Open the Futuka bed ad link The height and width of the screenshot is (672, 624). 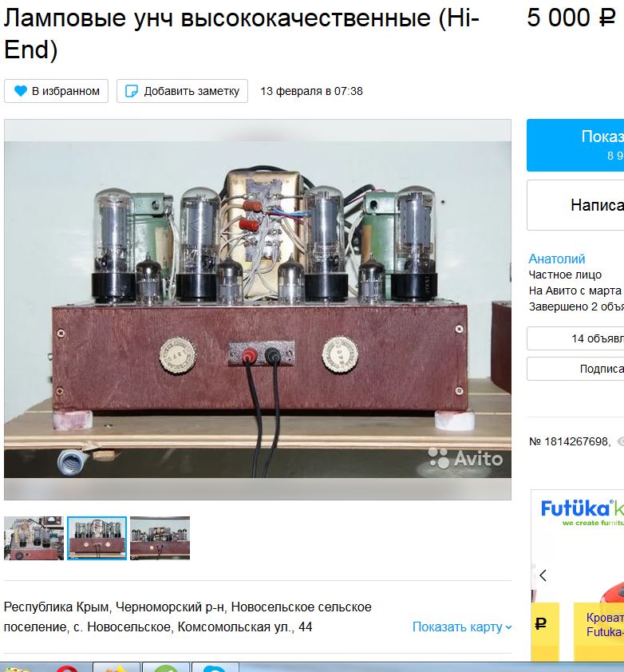point(605,624)
